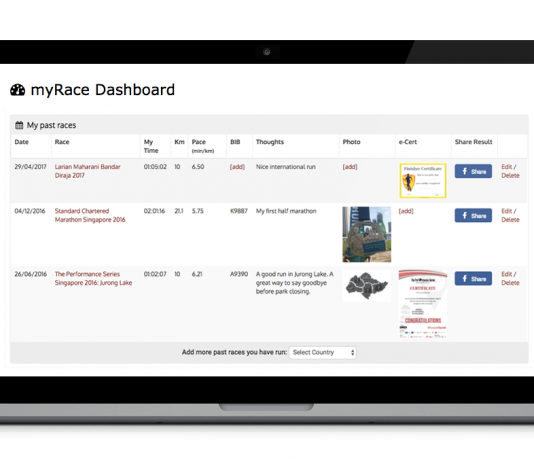Screen dimensions: 534x462
Task: Add e-Cert for the Standard Chartered Marathon
Action: [x=406, y=211]
